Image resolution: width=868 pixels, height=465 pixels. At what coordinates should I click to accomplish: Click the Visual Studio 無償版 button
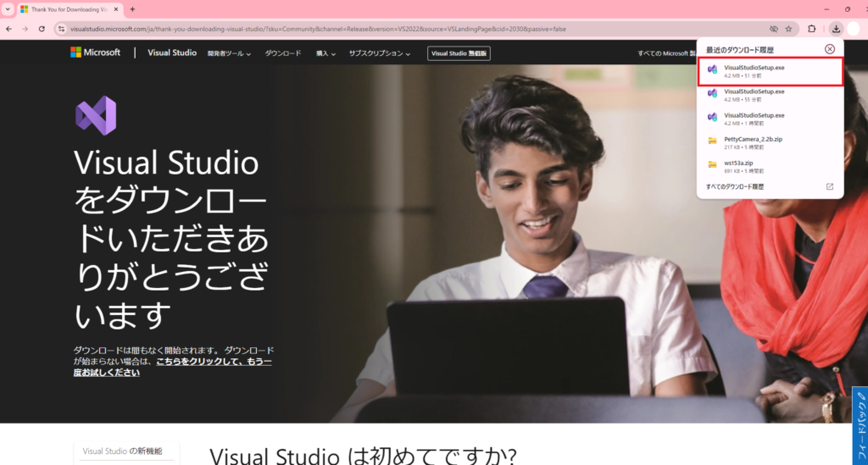click(x=459, y=53)
